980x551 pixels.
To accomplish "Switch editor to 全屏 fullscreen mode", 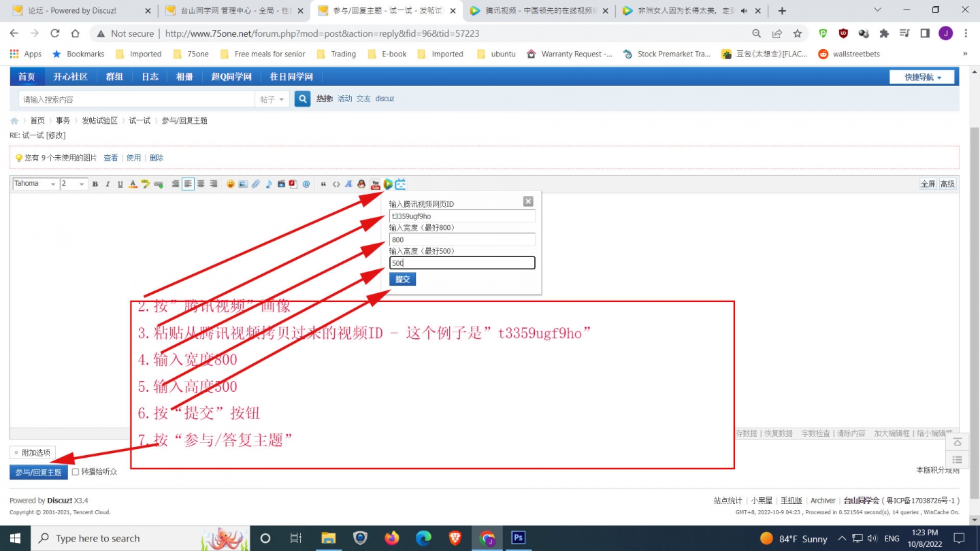I will click(928, 184).
